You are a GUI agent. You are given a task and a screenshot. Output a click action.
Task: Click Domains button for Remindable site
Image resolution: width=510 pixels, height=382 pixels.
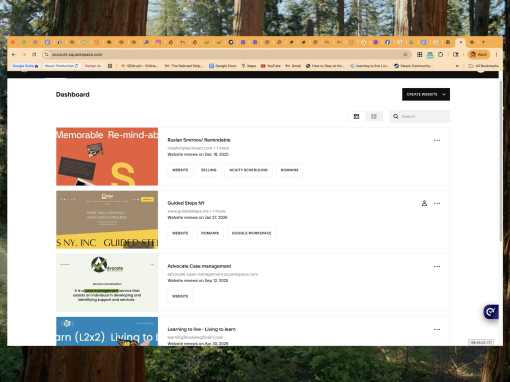click(289, 170)
